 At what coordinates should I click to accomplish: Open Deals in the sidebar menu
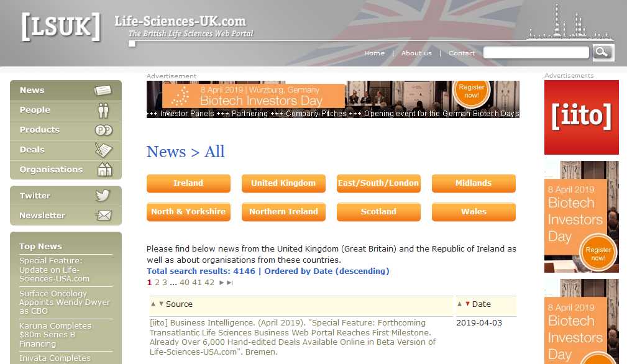click(x=66, y=150)
